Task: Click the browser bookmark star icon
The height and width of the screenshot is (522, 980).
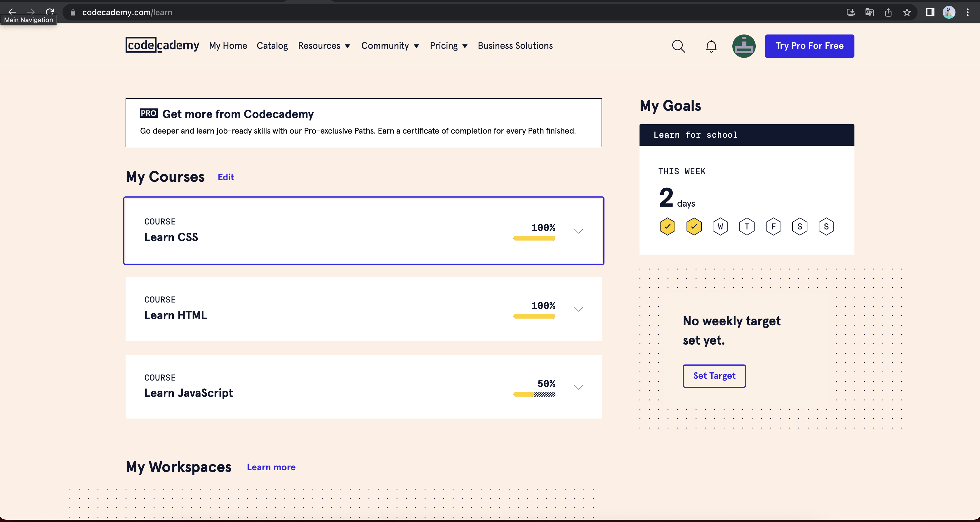Action: pos(907,12)
